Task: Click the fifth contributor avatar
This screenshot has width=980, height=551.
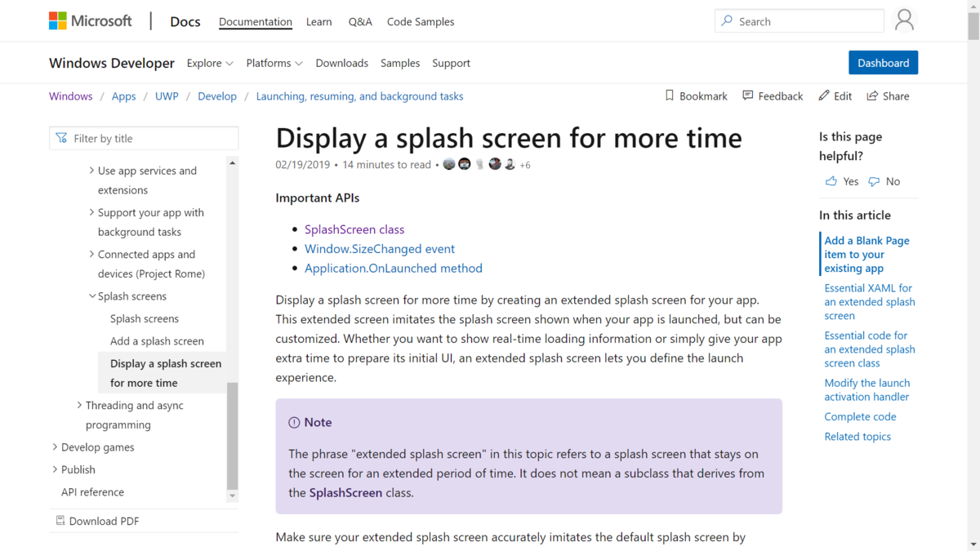Action: click(510, 164)
